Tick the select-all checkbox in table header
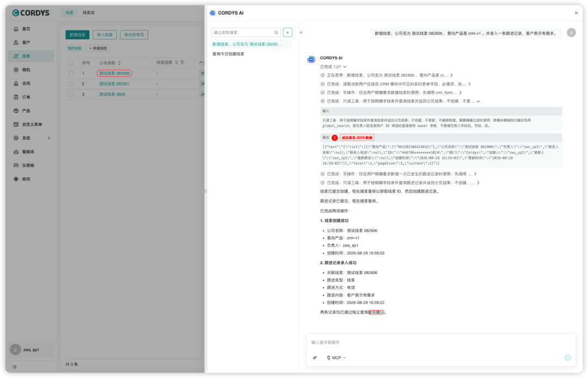Viewport: 588px width, 378px height. pos(71,63)
